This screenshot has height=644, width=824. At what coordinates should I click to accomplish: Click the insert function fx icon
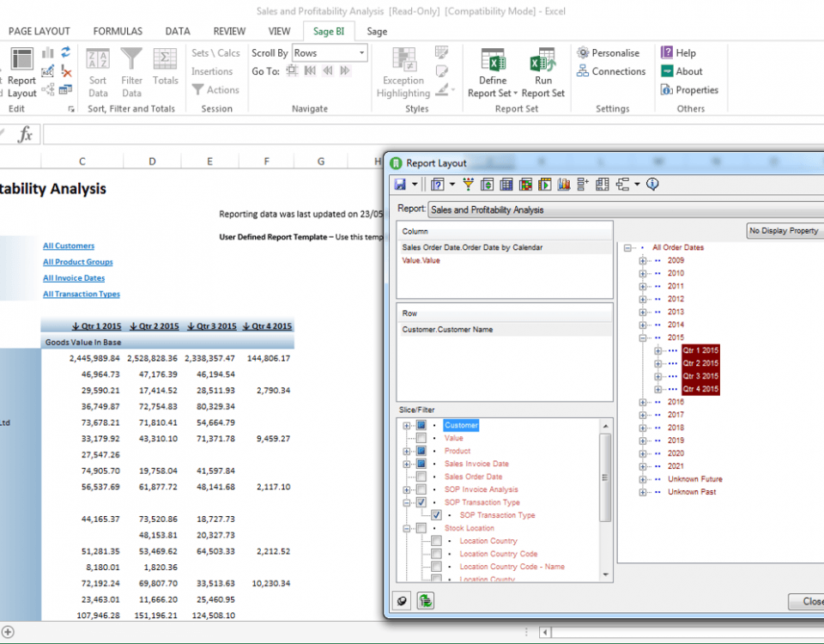[x=25, y=135]
